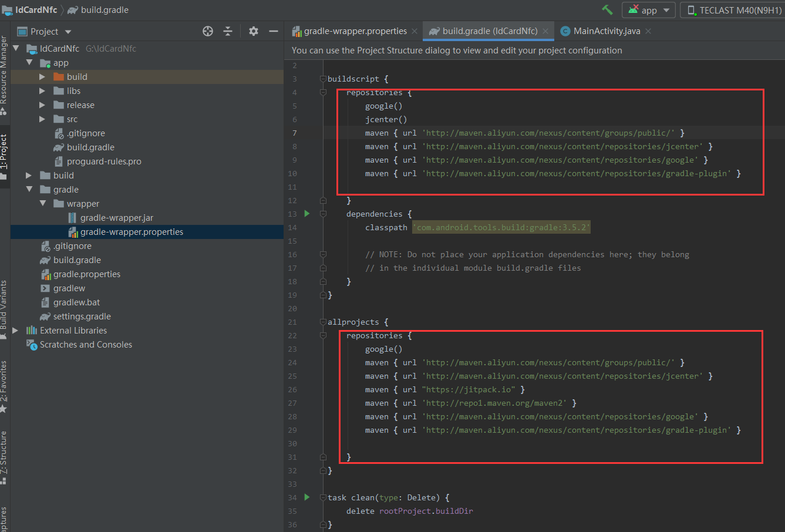The height and width of the screenshot is (532, 785).
Task: Open the Resource Manager sidebar panel
Action: point(5,70)
